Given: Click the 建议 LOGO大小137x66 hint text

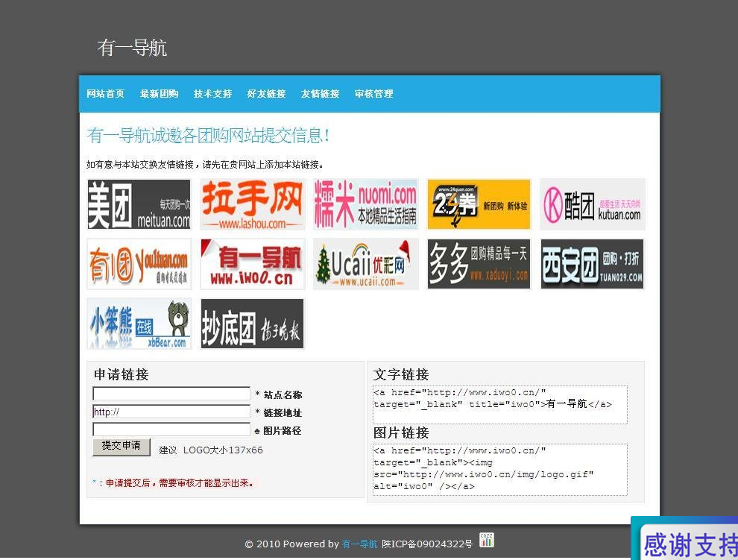Looking at the screenshot, I should click(x=211, y=450).
